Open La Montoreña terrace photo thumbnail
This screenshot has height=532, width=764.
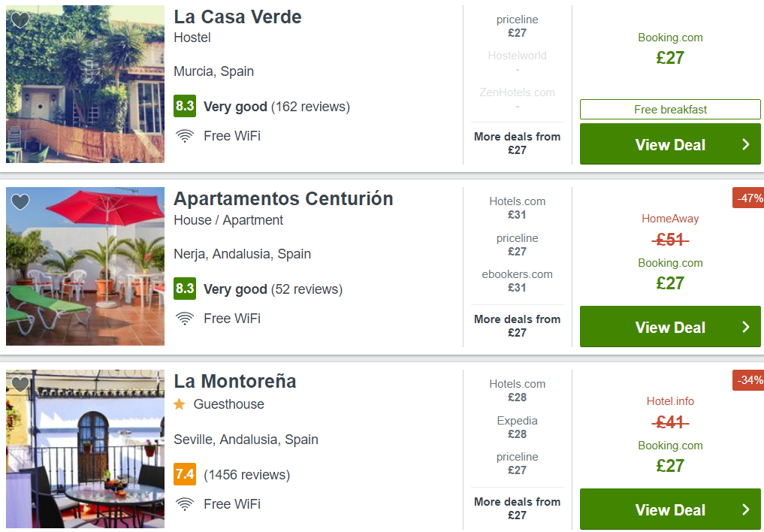[86, 449]
